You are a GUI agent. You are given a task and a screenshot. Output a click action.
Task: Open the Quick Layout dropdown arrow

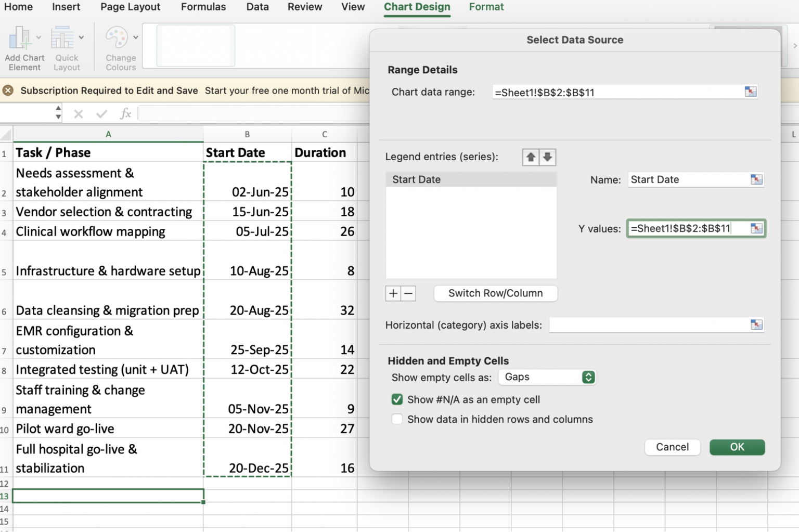tap(81, 36)
